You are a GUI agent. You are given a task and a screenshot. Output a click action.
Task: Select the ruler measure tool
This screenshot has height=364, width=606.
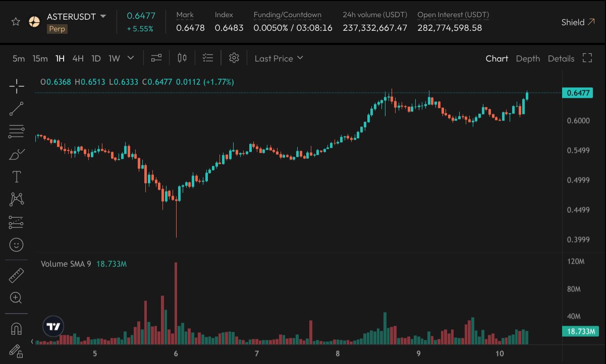17,275
